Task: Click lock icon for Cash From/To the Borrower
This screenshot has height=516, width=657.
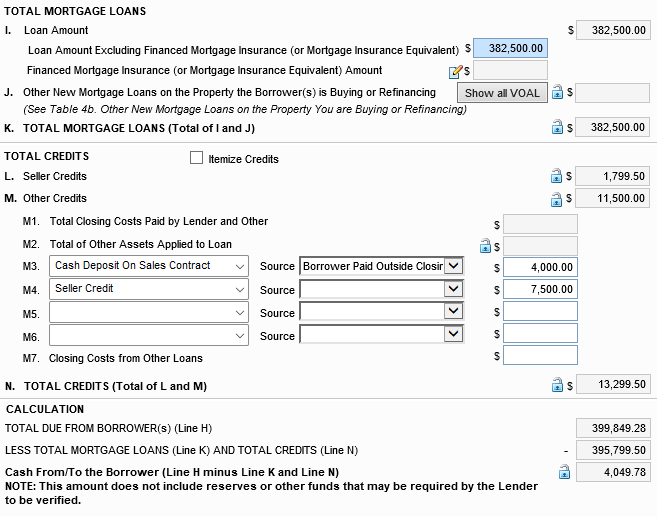Action: coord(564,472)
